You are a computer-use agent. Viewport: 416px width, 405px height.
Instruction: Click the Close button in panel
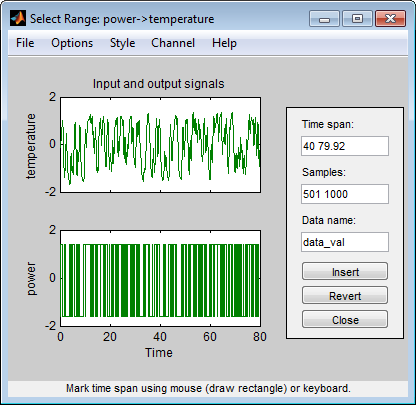pyautogui.click(x=345, y=319)
